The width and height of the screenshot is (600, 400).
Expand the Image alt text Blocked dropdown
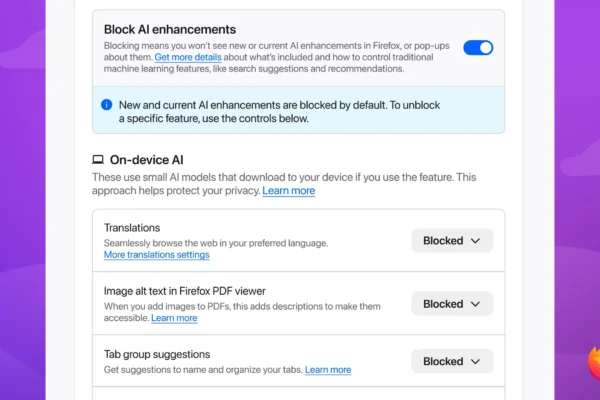click(x=452, y=304)
